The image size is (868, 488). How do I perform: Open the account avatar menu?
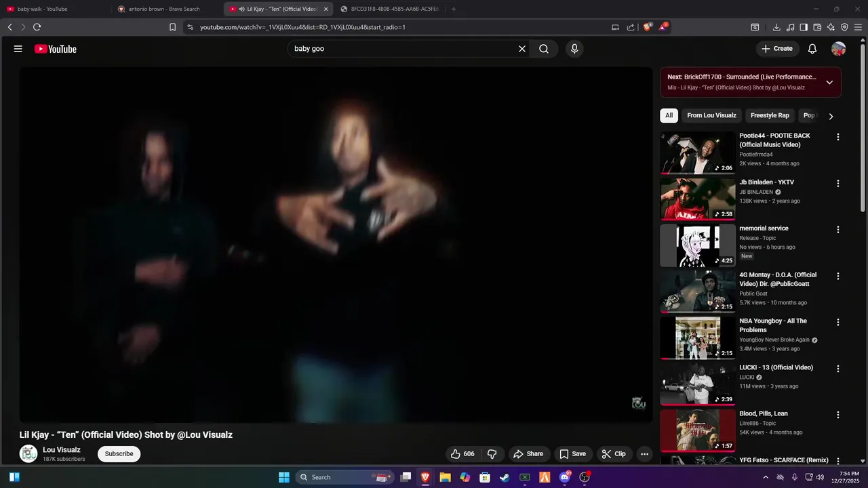coord(839,49)
